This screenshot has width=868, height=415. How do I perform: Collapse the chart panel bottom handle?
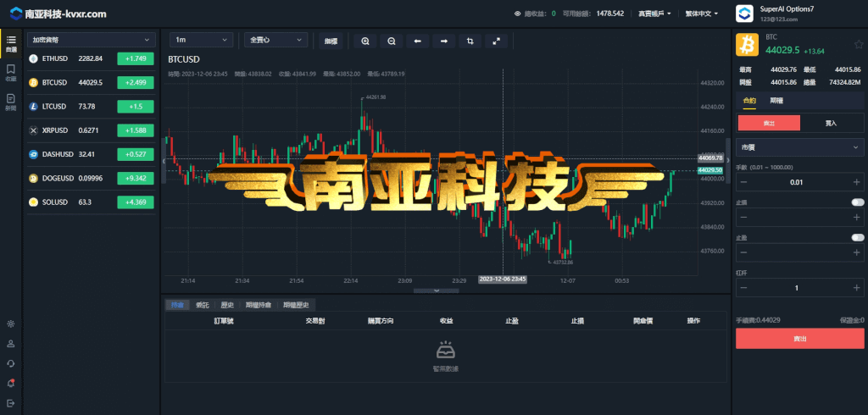pyautogui.click(x=437, y=290)
